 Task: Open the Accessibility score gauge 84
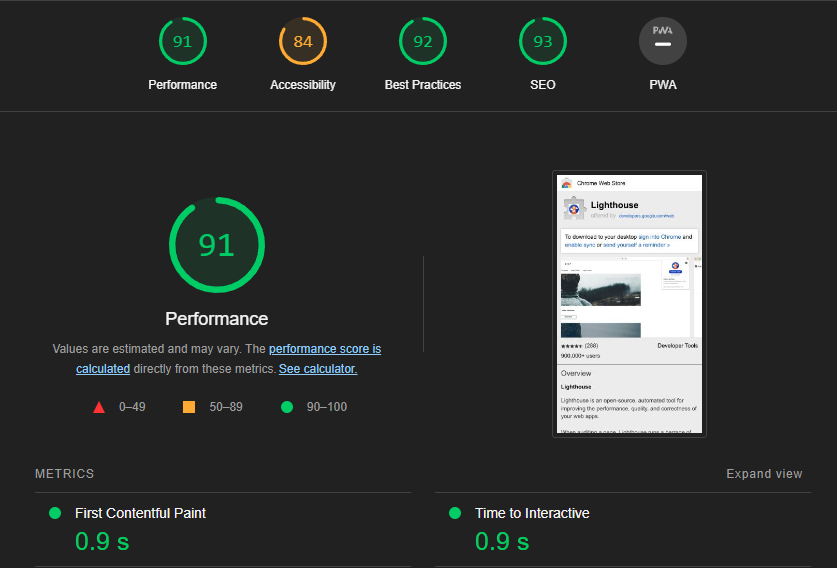[303, 41]
